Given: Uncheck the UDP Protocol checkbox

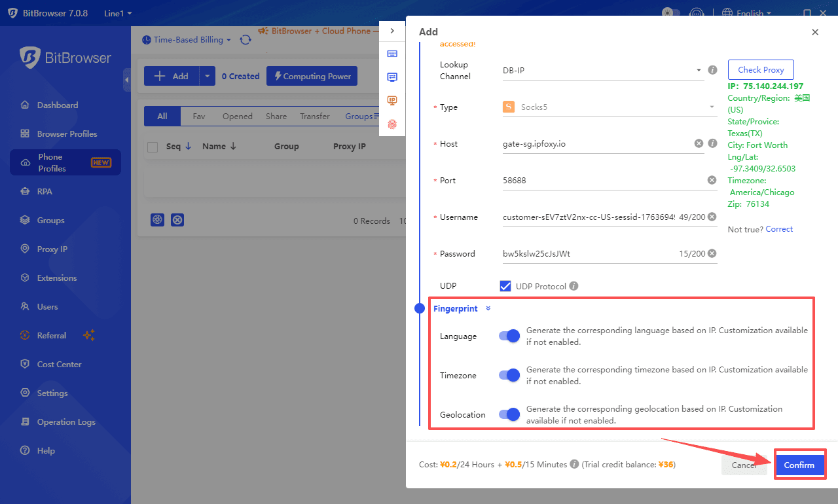Looking at the screenshot, I should click(505, 286).
